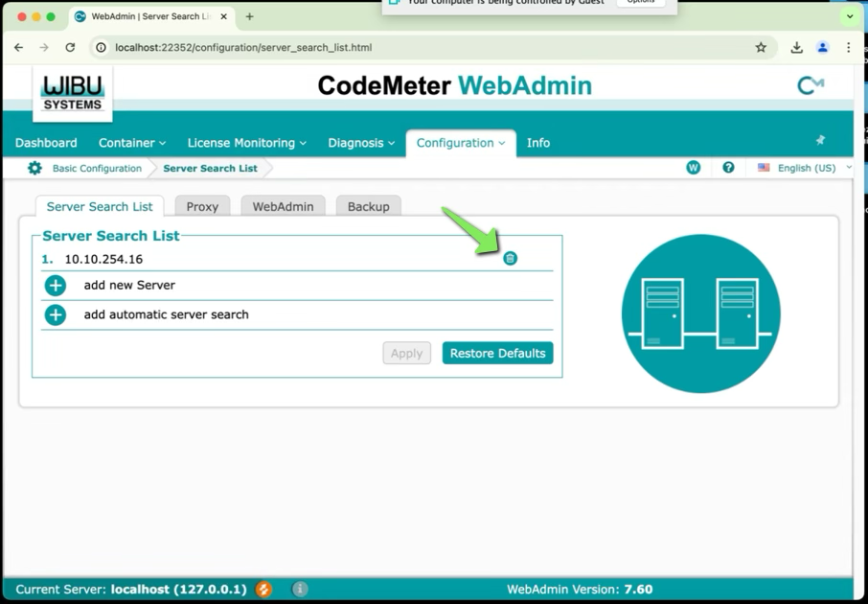Image resolution: width=868 pixels, height=604 pixels.
Task: Click the CodeMeter logo at top right
Action: coord(810,85)
